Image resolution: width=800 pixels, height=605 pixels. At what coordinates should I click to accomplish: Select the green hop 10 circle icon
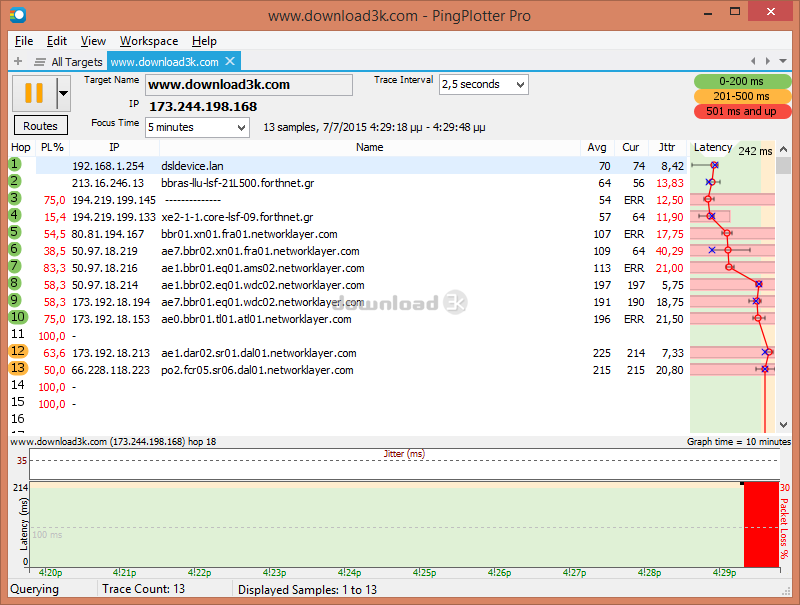pyautogui.click(x=17, y=318)
